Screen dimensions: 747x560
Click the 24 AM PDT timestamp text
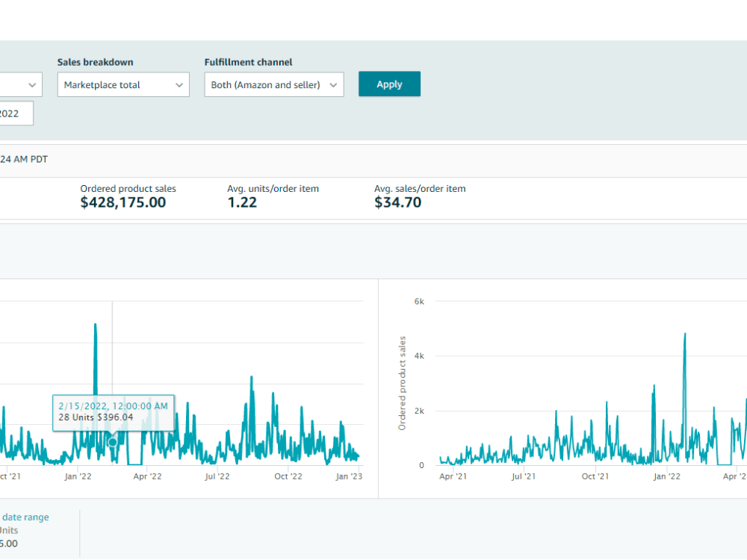(24, 160)
